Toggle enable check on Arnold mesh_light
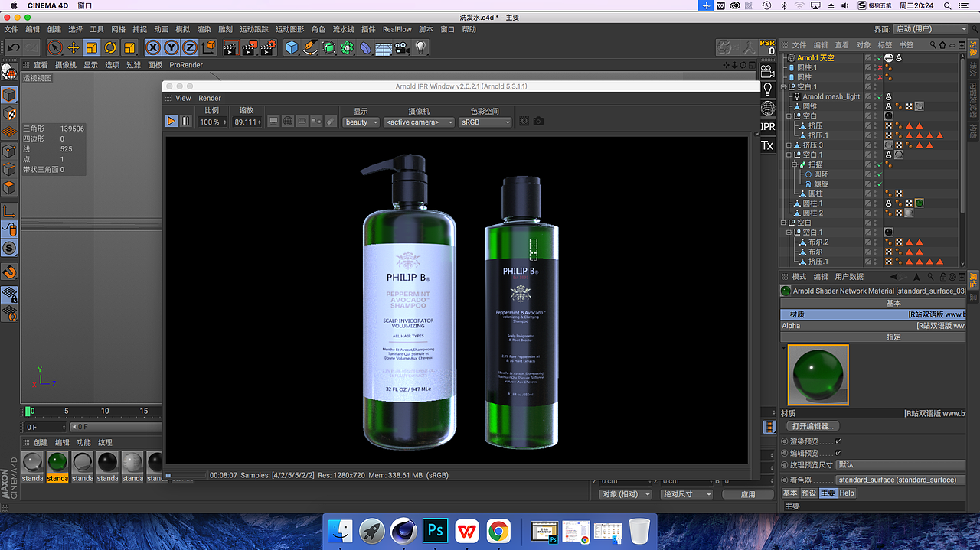The width and height of the screenshot is (980, 550). tap(880, 96)
